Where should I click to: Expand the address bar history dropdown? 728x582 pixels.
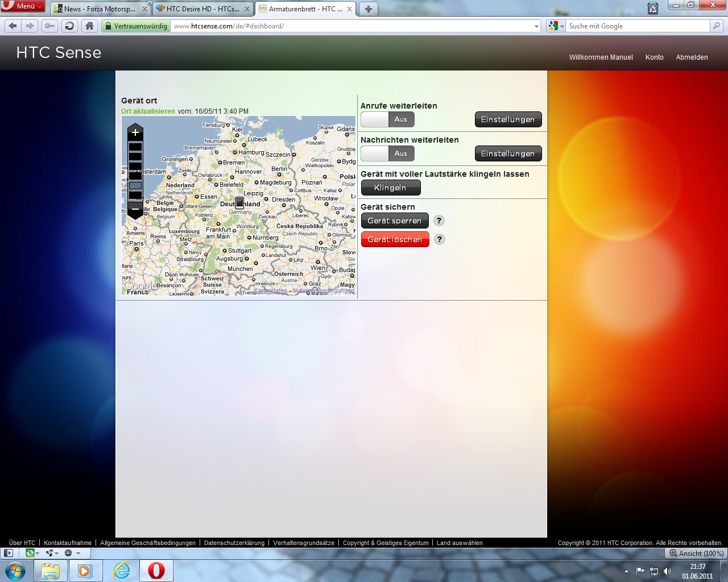[x=536, y=26]
